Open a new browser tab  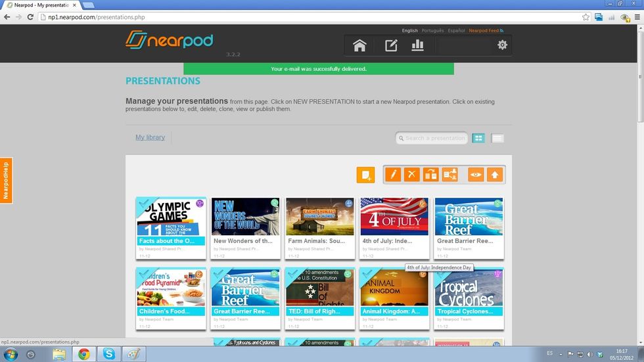(x=89, y=5)
